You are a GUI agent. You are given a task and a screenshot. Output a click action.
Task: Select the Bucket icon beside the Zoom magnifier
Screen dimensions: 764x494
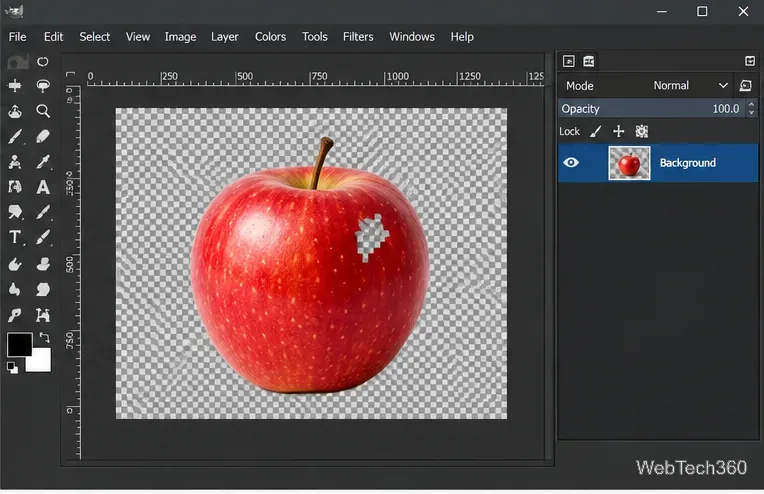point(15,112)
